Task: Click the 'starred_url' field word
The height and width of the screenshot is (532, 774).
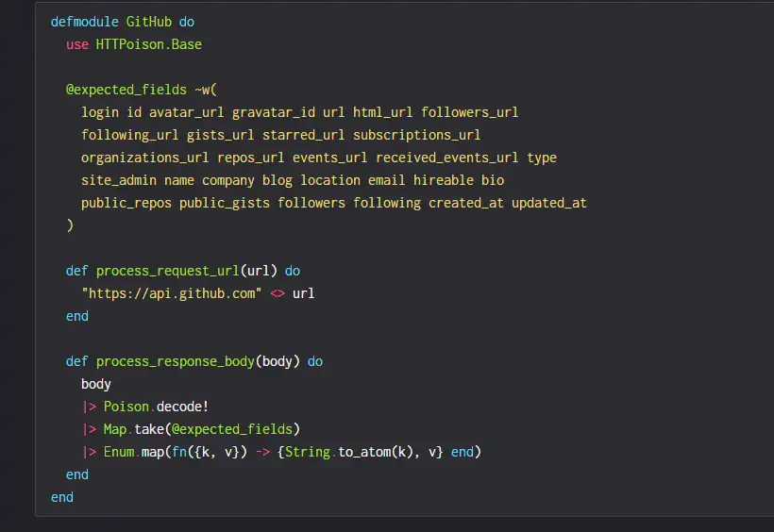Action: pyautogui.click(x=304, y=135)
